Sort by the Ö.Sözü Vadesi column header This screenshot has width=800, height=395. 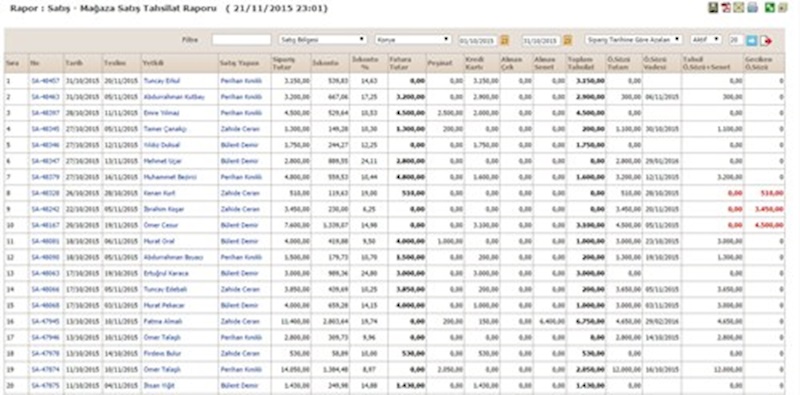tap(655, 63)
